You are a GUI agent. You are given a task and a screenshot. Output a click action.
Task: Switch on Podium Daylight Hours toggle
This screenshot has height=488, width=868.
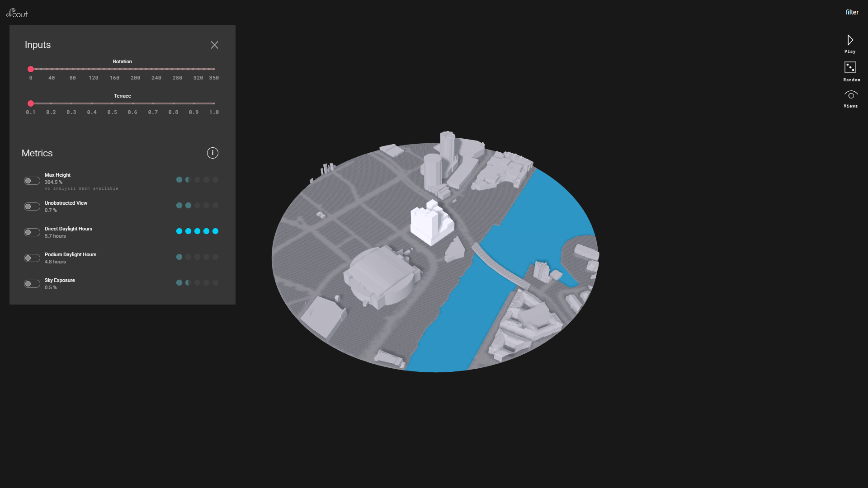tap(32, 258)
